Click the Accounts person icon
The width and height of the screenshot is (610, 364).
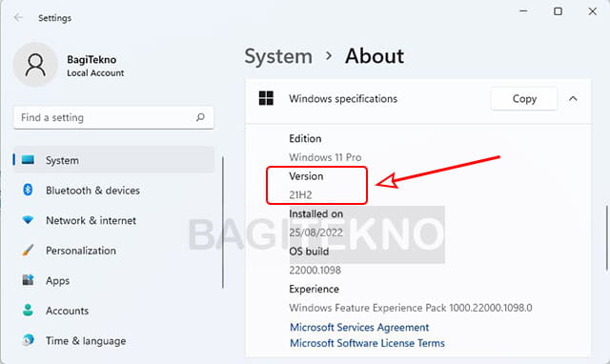coord(28,310)
